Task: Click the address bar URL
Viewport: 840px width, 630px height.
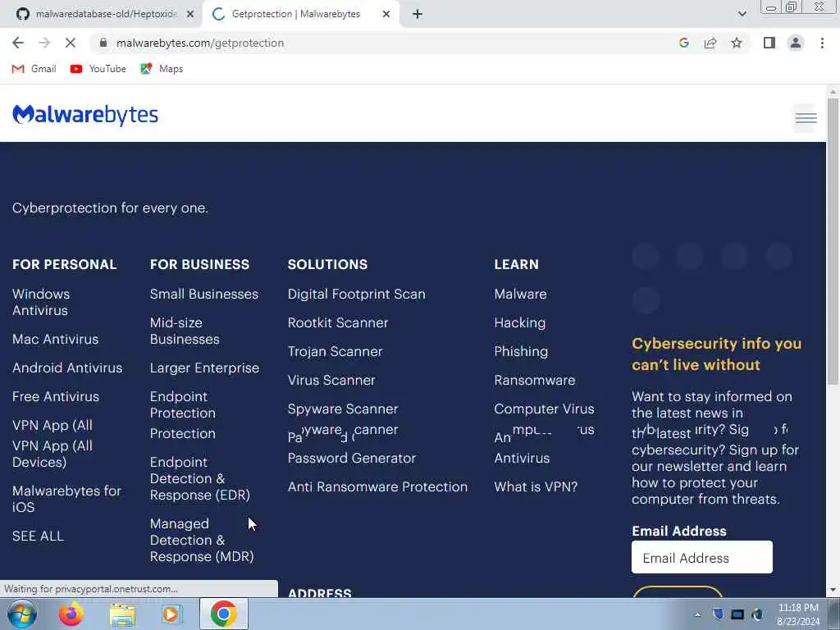Action: tap(200, 43)
